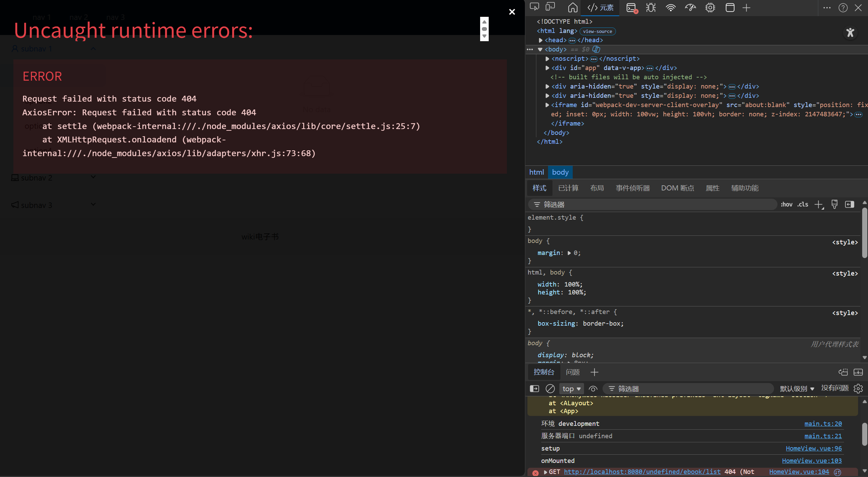Image resolution: width=868 pixels, height=477 pixels.
Task: Switch to the 控制台 drawer tab
Action: pos(544,372)
